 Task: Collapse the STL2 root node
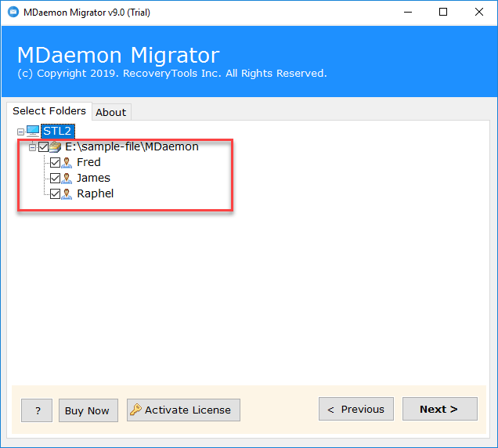(x=20, y=132)
